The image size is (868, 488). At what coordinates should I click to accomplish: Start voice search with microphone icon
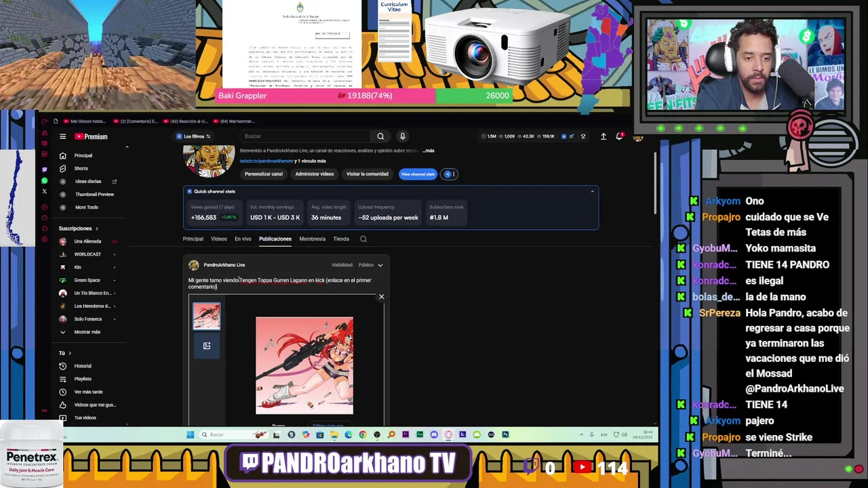402,136
